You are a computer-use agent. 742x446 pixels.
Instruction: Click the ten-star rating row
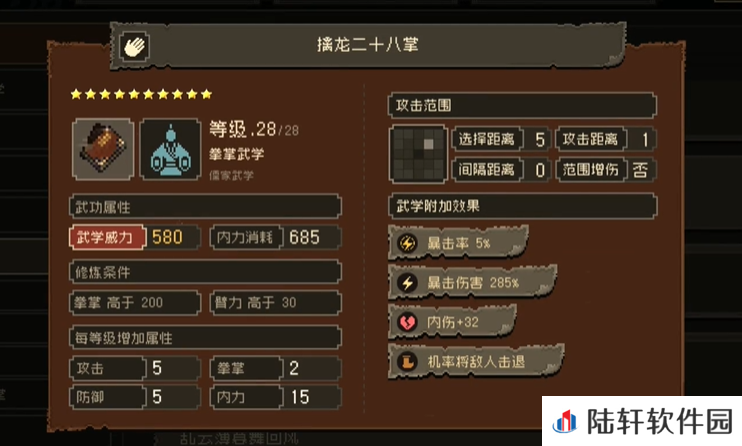click(x=141, y=94)
